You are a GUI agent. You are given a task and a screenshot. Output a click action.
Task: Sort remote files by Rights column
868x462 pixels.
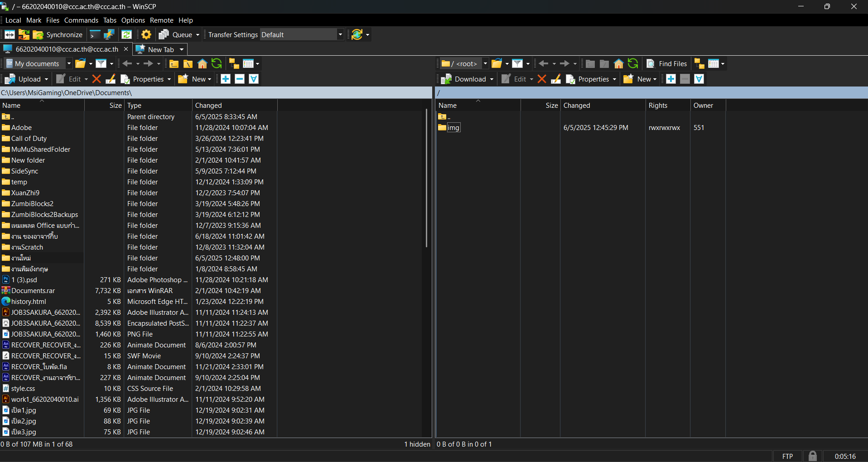coord(668,105)
